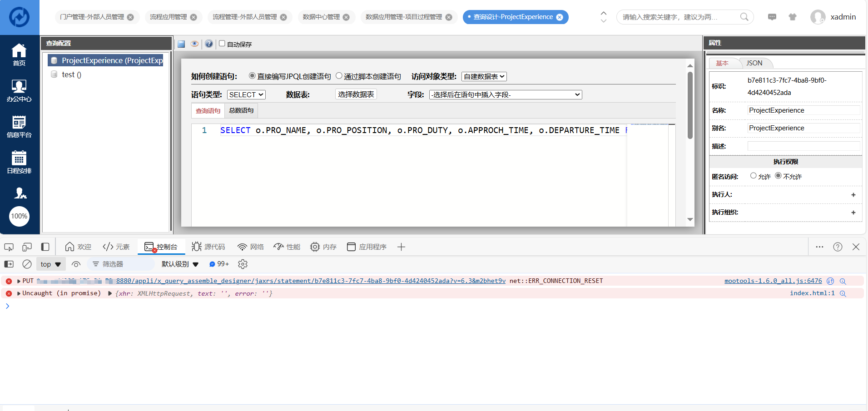
Task: Click the 描述 input field in properties
Action: coord(804,146)
